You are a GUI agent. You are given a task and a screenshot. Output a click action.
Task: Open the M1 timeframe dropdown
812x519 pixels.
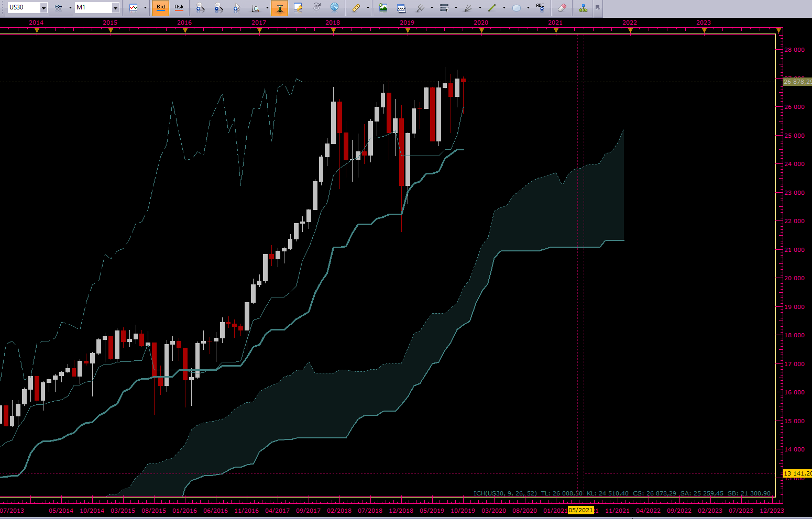(x=115, y=8)
